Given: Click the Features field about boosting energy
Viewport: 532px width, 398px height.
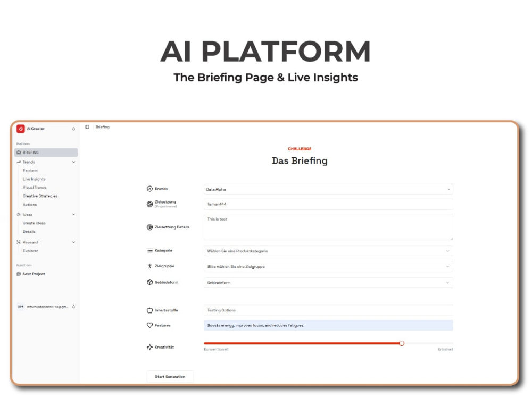Looking at the screenshot, I should (328, 325).
